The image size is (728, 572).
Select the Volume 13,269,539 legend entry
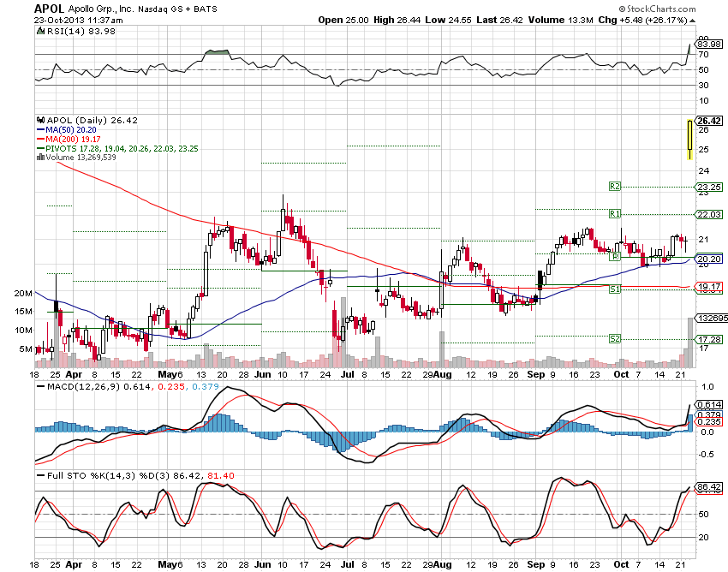tap(81, 158)
